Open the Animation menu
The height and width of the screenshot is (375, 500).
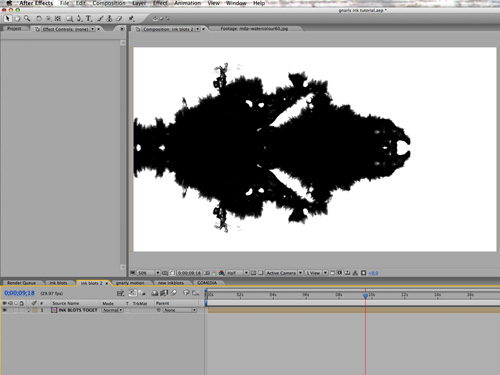tap(187, 3)
